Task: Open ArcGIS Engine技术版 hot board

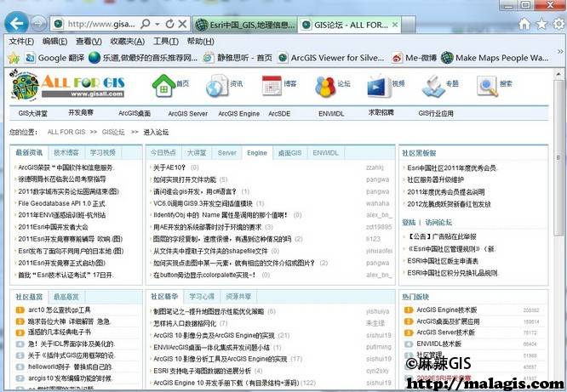Action: pyautogui.click(x=447, y=310)
